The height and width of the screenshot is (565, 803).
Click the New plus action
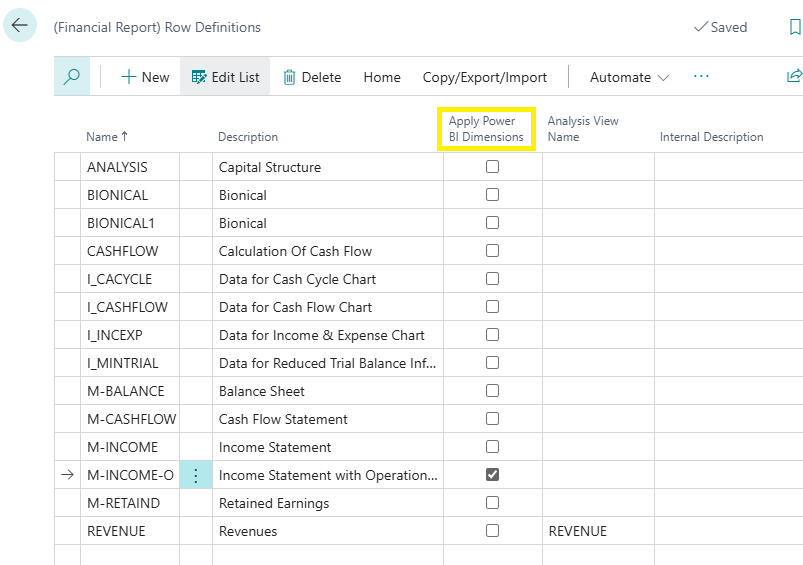click(x=145, y=77)
